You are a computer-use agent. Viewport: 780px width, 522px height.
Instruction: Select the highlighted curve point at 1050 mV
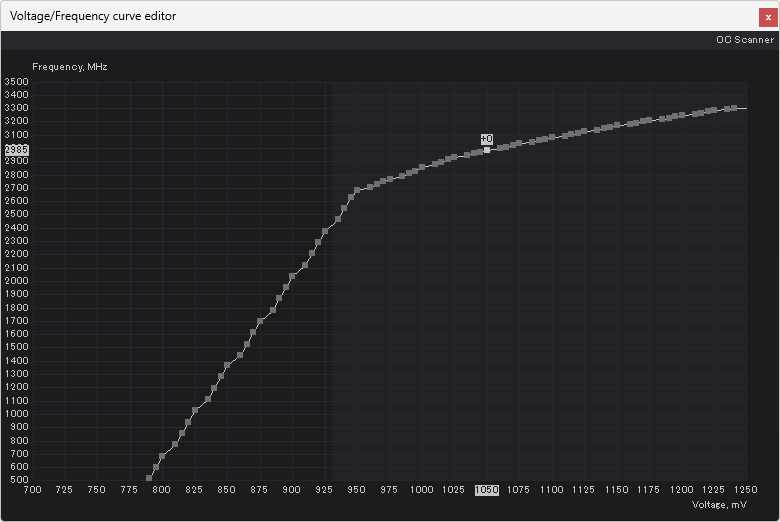487,150
